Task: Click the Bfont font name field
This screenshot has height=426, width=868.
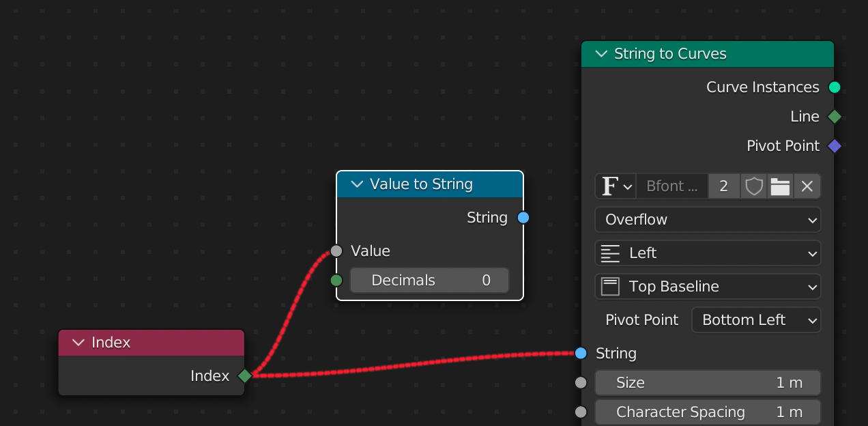Action: click(x=672, y=186)
